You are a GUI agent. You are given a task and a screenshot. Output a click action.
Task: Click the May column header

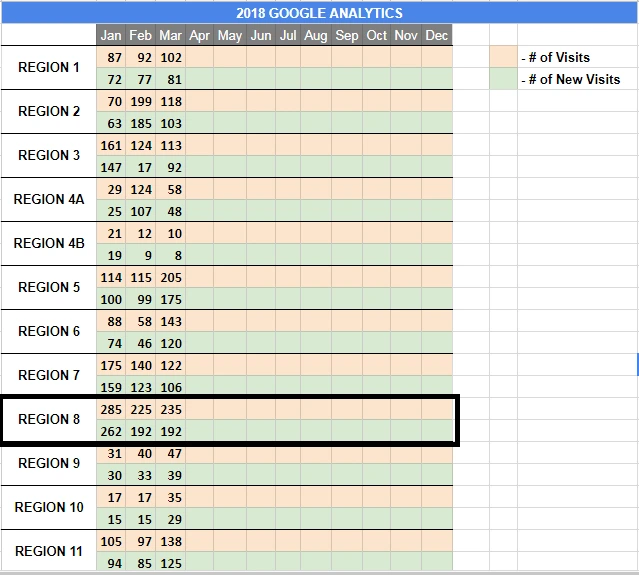230,35
